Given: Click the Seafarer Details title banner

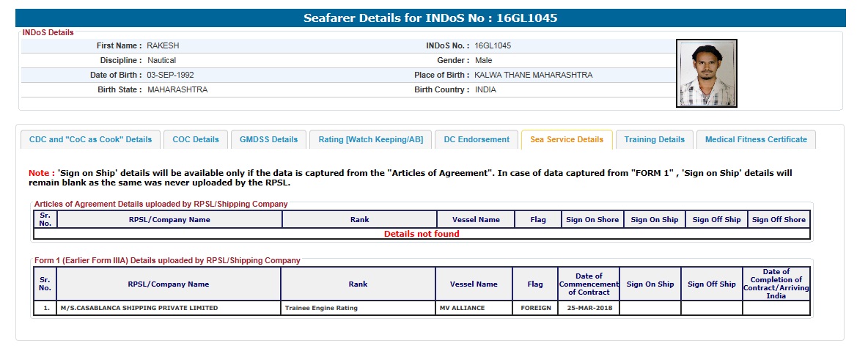Looking at the screenshot, I should click(431, 18).
